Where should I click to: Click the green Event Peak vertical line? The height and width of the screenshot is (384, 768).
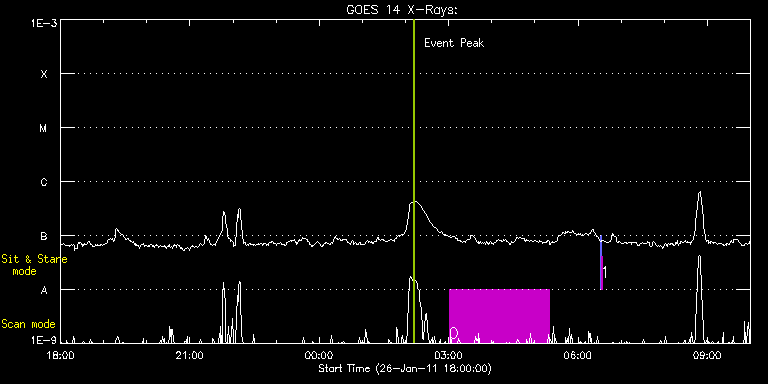[414, 181]
